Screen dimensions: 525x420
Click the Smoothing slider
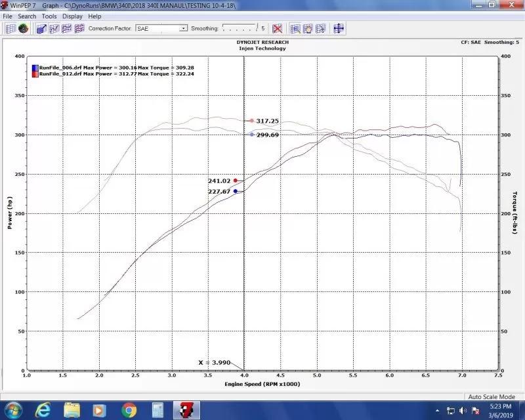240,28
